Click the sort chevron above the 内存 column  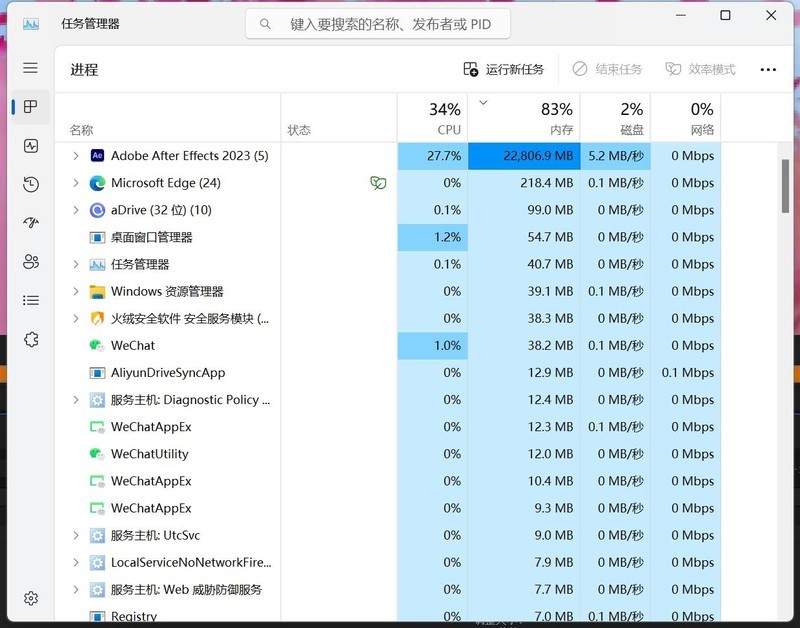(483, 103)
